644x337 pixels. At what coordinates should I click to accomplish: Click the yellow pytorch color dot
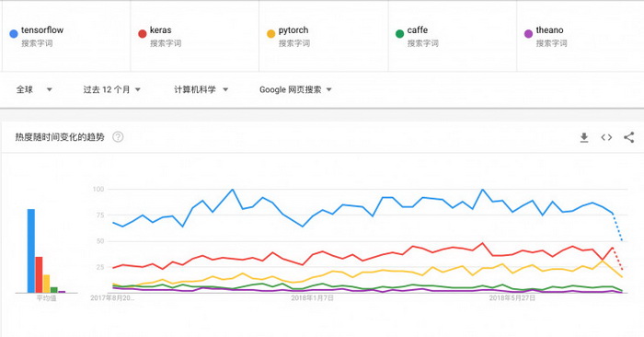pyautogui.click(x=270, y=34)
